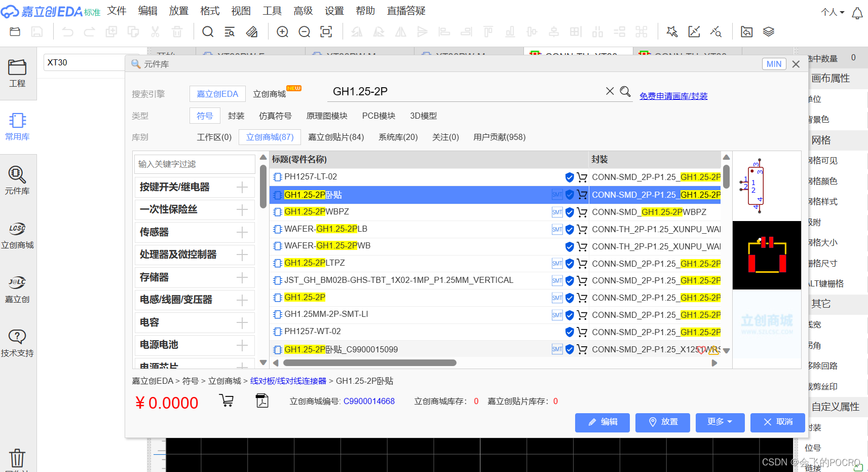This screenshot has height=472, width=868.
Task: Click the 编辑 button in dialog
Action: click(602, 422)
